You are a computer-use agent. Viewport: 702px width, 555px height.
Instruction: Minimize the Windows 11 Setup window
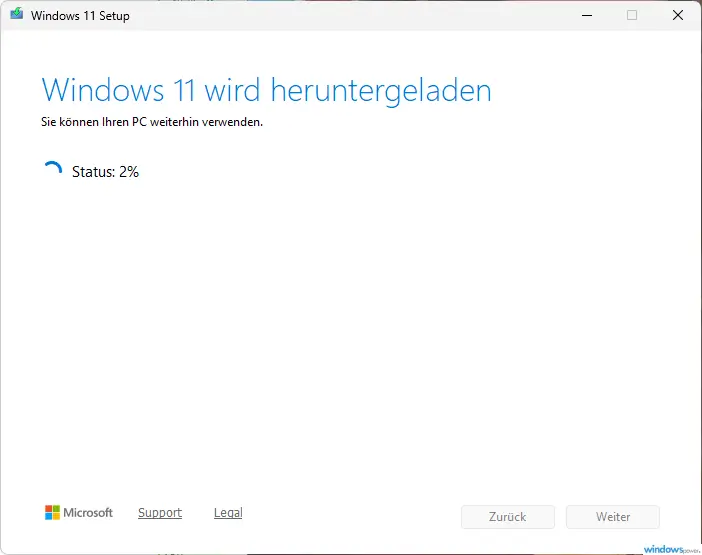(x=585, y=16)
